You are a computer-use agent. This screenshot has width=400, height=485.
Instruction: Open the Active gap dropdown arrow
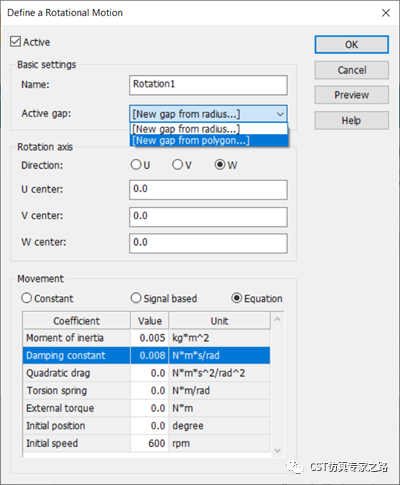click(x=280, y=114)
